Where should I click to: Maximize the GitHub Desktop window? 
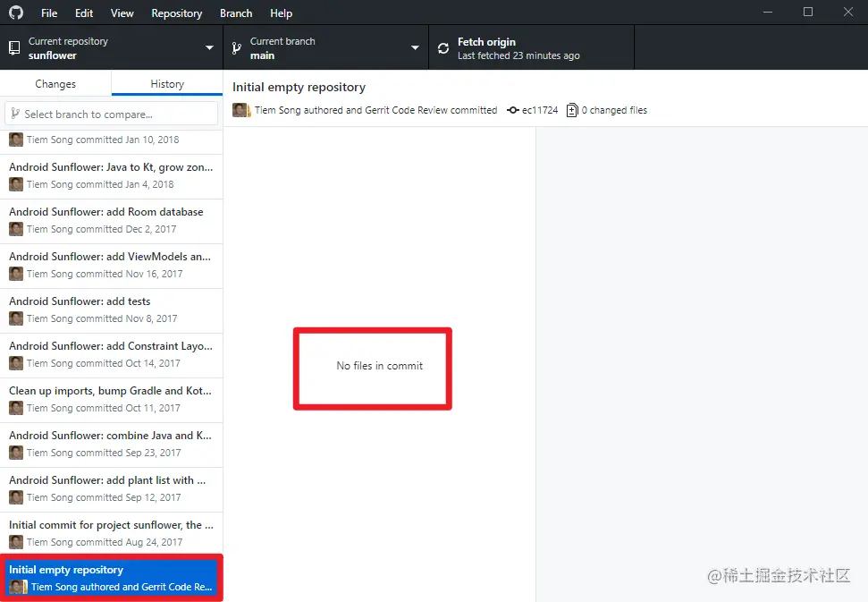coord(808,12)
